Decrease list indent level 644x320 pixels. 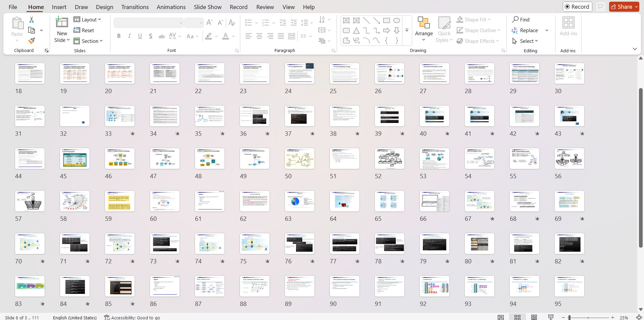coord(283,22)
